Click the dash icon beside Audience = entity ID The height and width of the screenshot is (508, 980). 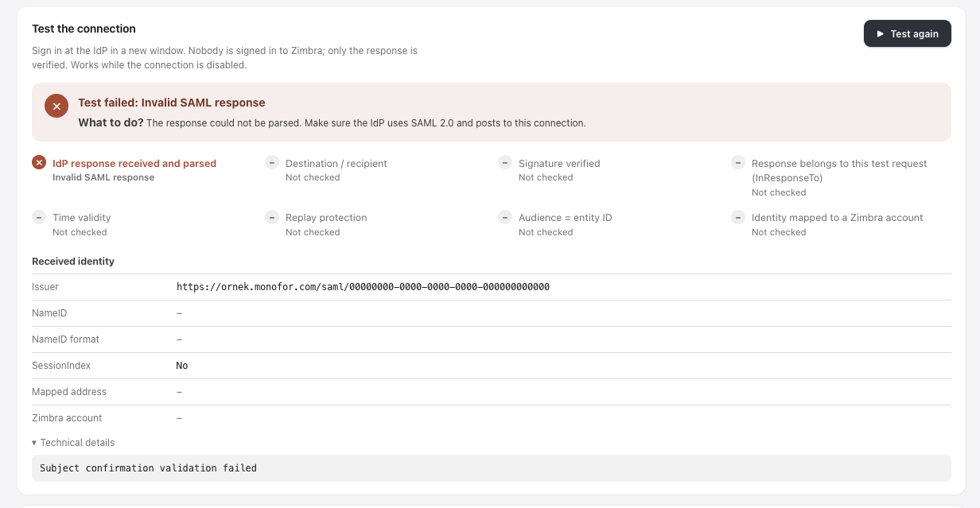coord(505,217)
